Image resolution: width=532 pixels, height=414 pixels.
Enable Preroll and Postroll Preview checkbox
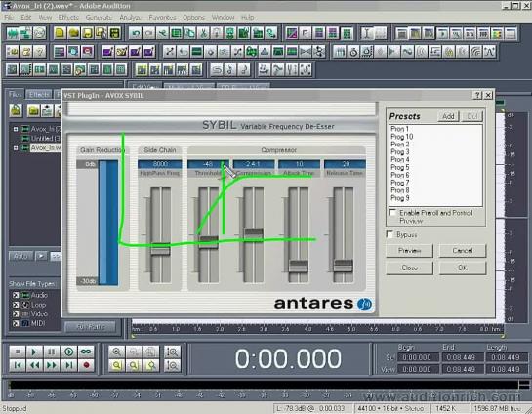392,213
